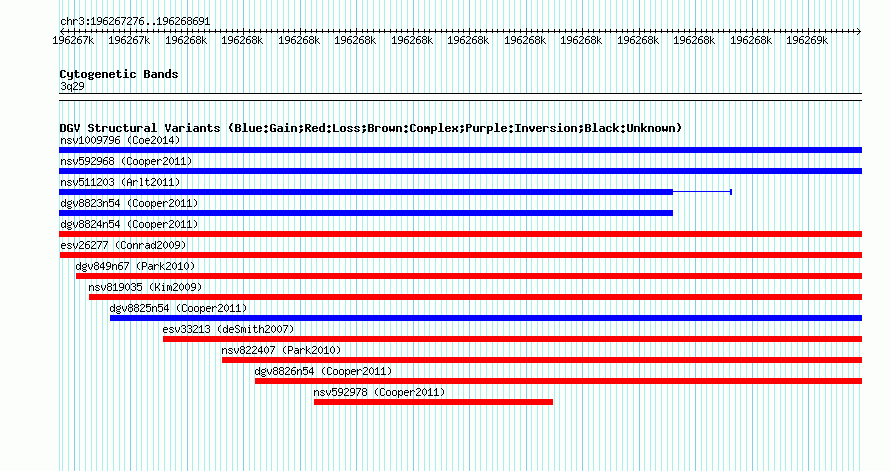The image size is (890, 471).
Task: Open the dgv849n67 (Park2010) label
Action: 135,266
